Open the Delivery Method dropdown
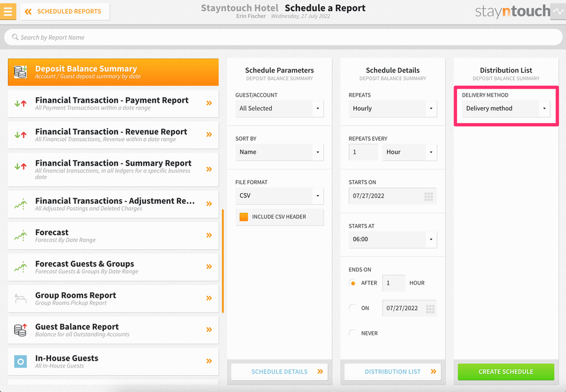566x392 pixels. click(506, 108)
